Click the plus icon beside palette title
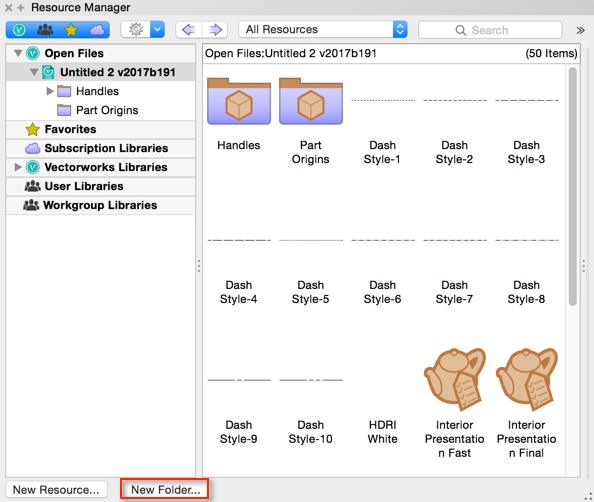 21,7
